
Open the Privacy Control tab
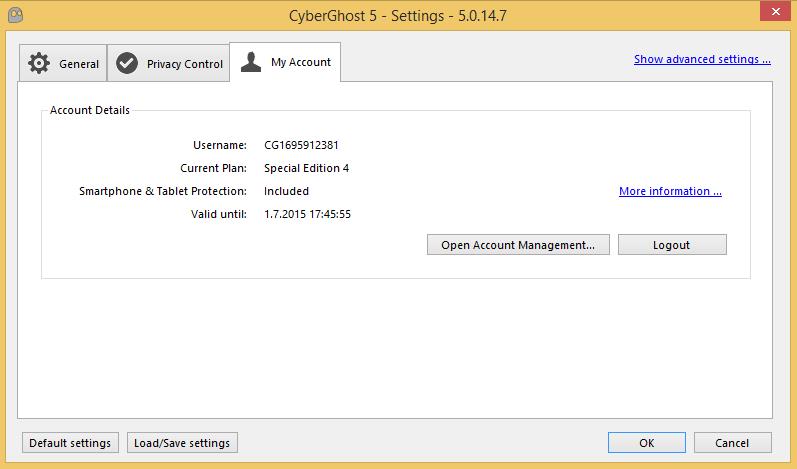pos(184,64)
